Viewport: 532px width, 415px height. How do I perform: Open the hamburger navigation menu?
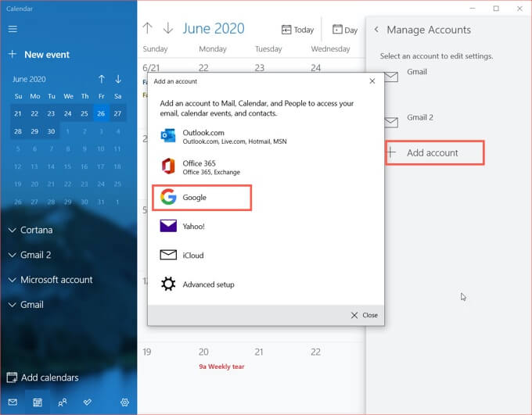(x=13, y=29)
